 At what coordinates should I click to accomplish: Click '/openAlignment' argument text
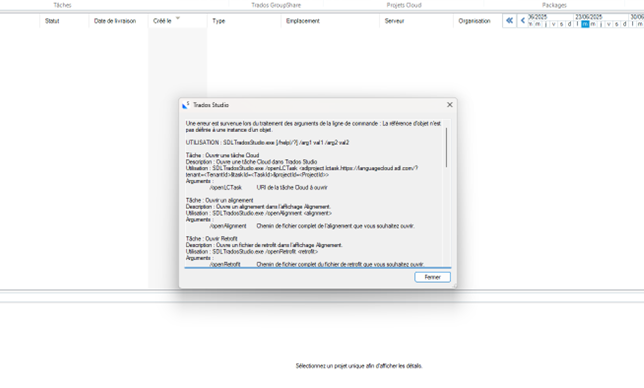click(x=228, y=226)
